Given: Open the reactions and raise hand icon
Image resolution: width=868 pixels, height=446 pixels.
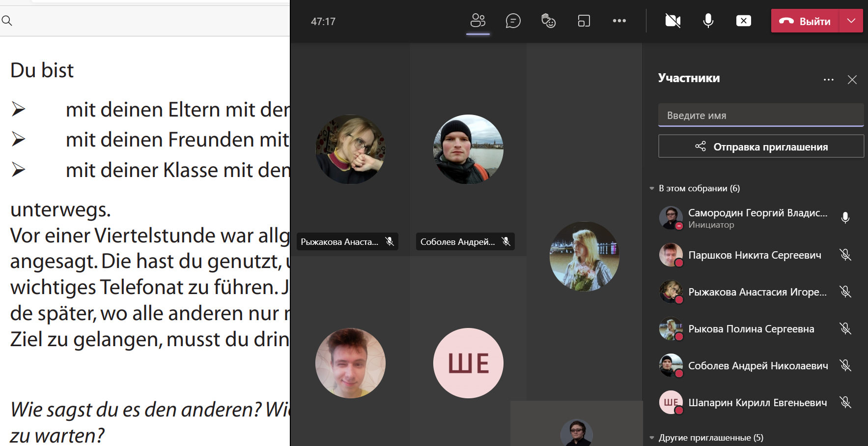Looking at the screenshot, I should pos(548,21).
